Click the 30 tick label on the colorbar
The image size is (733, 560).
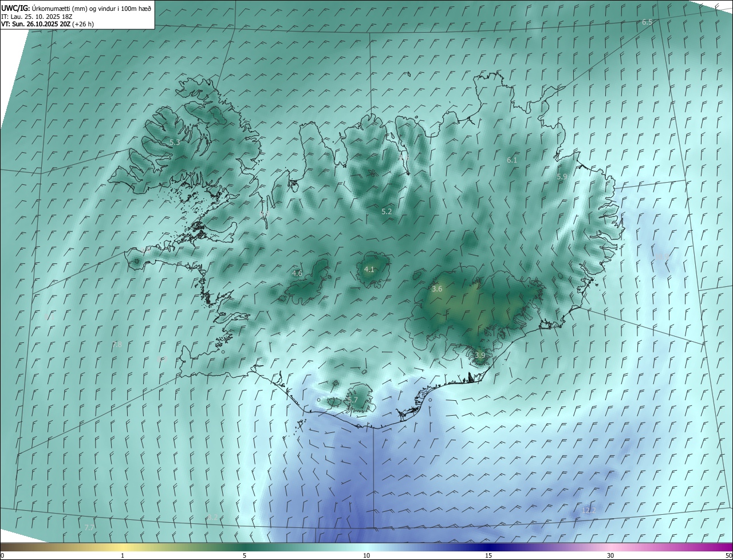tap(610, 556)
